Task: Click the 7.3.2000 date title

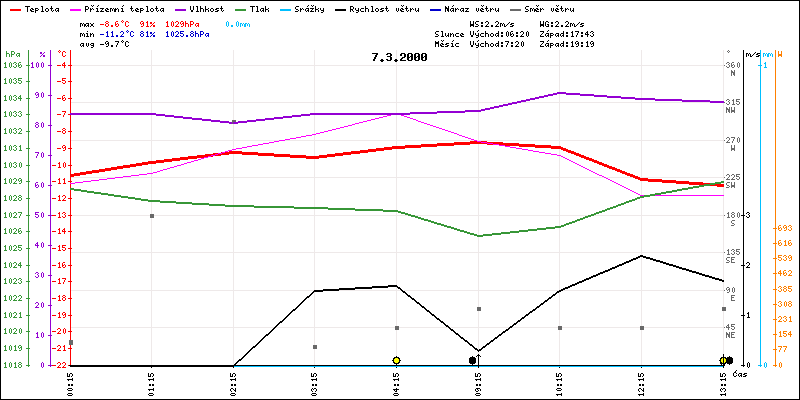Action: pyautogui.click(x=398, y=57)
